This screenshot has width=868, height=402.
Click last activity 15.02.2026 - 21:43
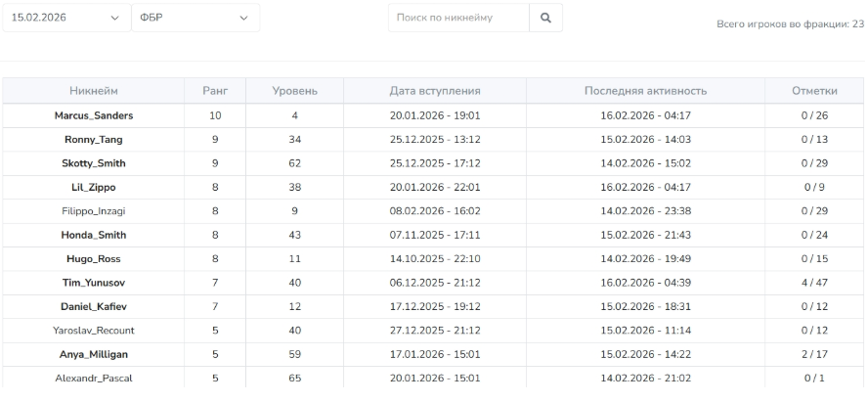point(645,235)
